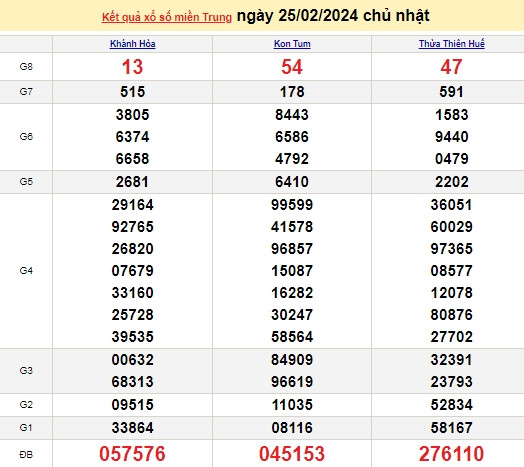
Task: Select G2 number 52834
Action: pyautogui.click(x=451, y=404)
